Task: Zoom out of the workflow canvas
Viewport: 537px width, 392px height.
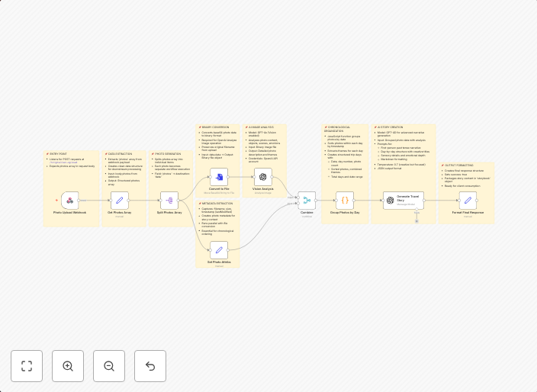Action: click(x=109, y=366)
